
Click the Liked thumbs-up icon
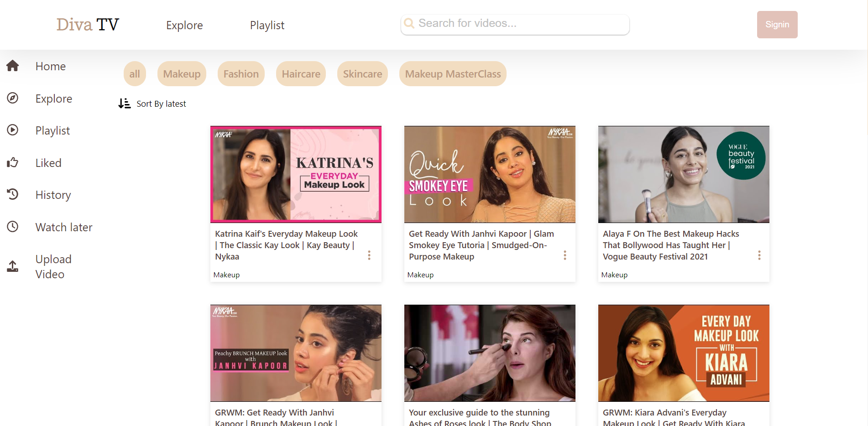point(13,162)
